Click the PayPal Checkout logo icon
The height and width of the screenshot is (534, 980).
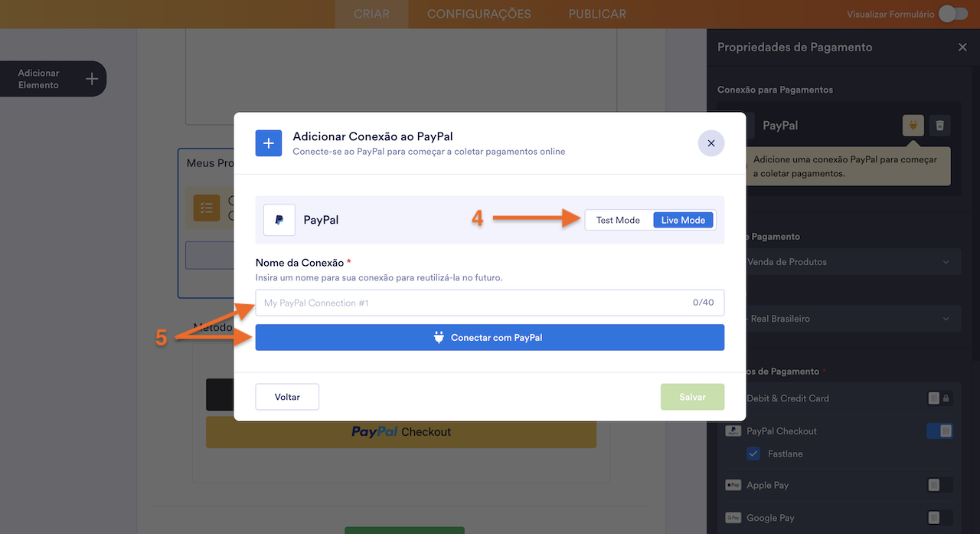tap(733, 431)
